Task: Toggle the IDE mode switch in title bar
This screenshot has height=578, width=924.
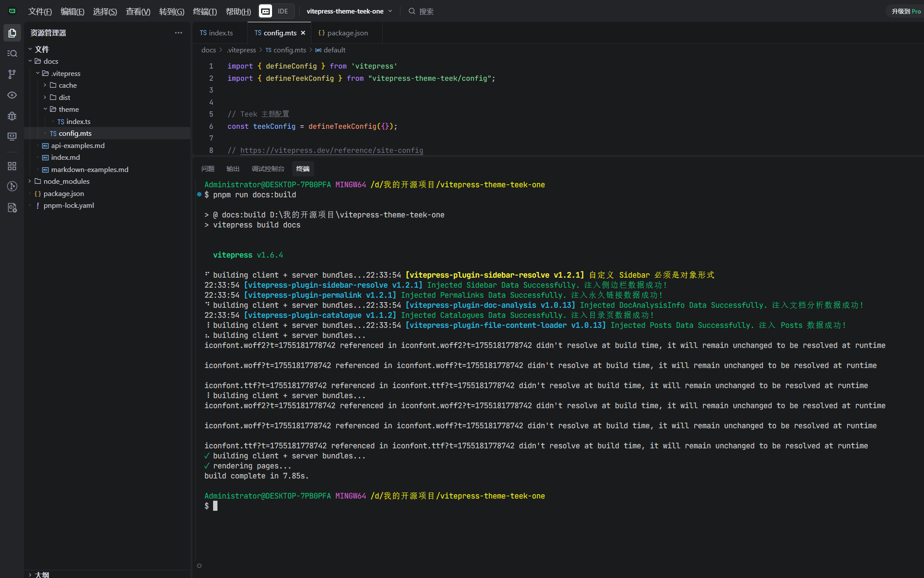Action: [x=276, y=11]
